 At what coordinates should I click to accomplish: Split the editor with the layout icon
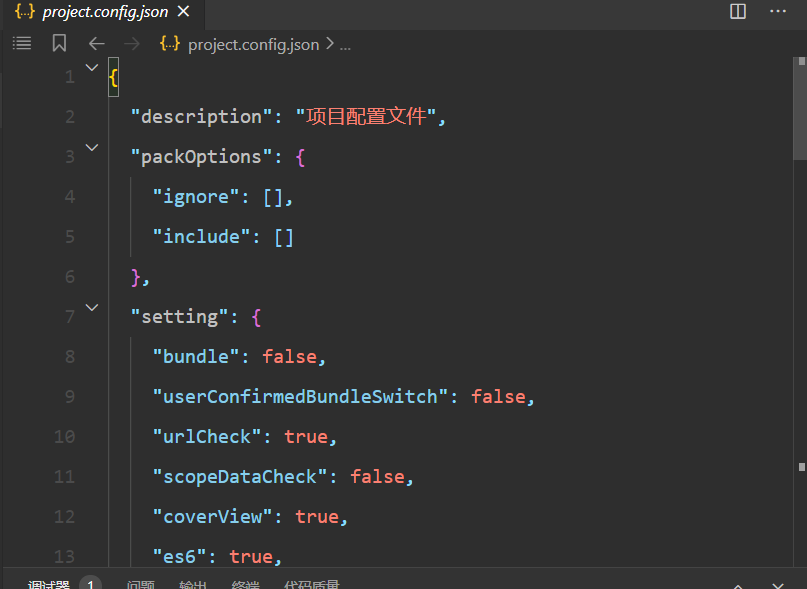738,11
